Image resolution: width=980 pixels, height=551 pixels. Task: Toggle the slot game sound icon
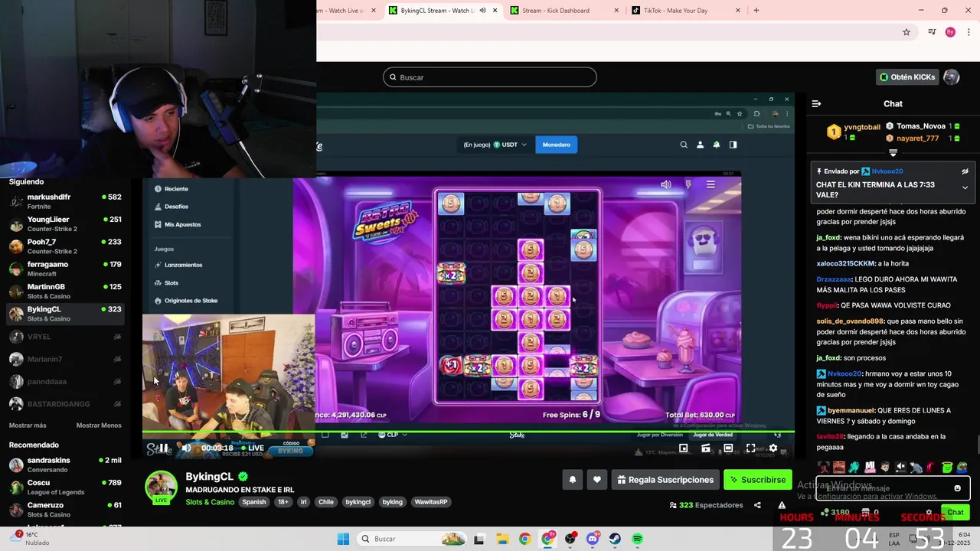click(x=666, y=184)
